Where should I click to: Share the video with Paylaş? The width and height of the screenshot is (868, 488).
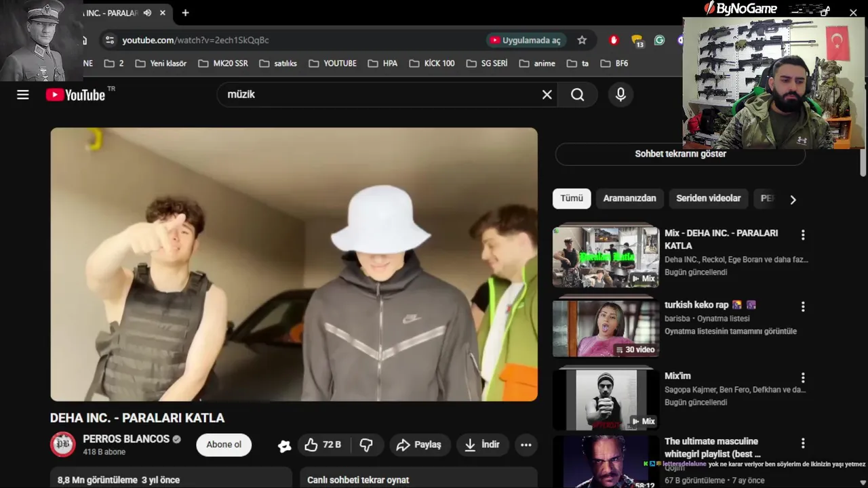(419, 445)
